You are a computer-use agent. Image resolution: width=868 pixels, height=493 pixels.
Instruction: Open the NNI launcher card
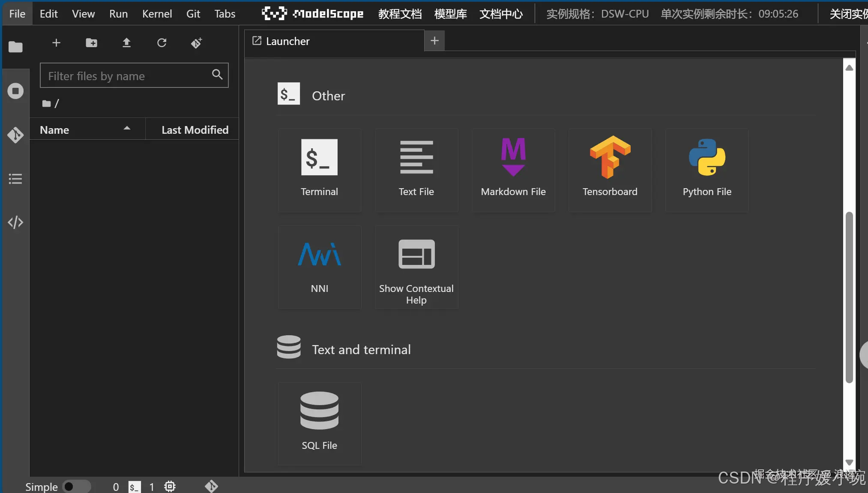319,267
